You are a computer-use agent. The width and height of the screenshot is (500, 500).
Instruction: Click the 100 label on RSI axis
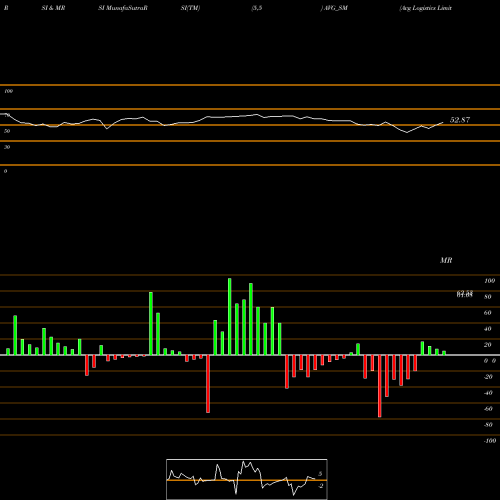coord(8,91)
